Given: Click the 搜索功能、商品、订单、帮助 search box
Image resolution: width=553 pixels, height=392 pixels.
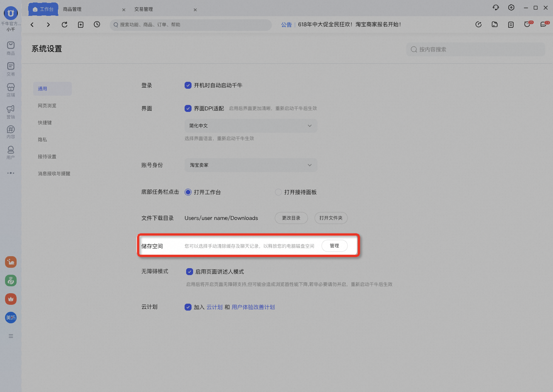Looking at the screenshot, I should (191, 25).
